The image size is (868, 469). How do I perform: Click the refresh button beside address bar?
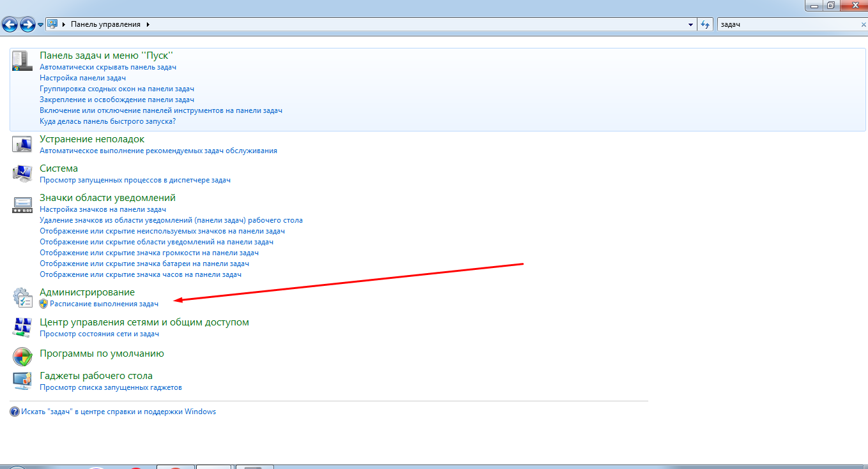tap(705, 25)
